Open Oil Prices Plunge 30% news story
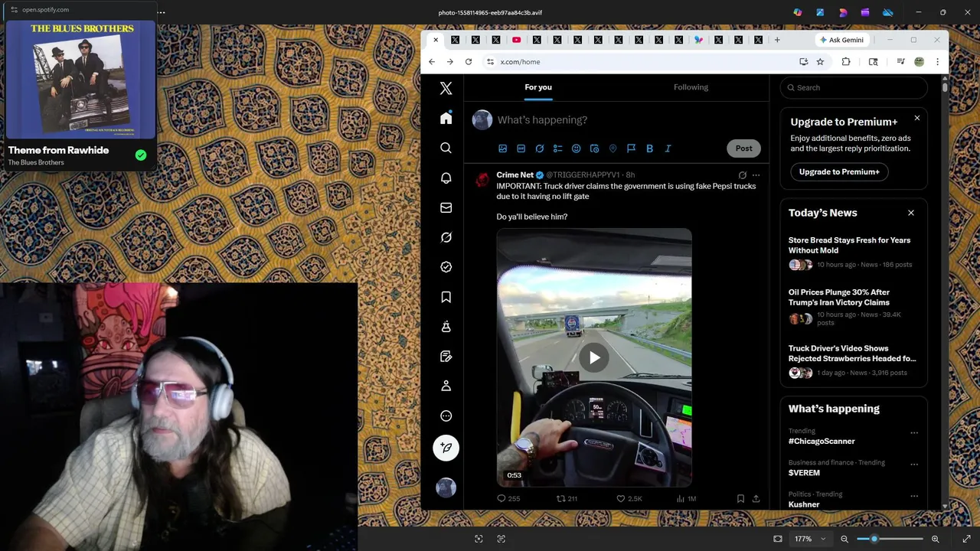980x551 pixels. pyautogui.click(x=853, y=308)
